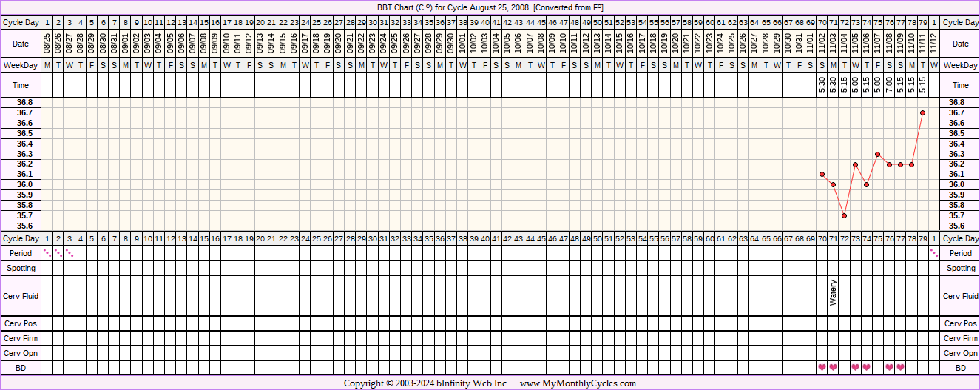
Task: Click the 36.7 temperature point on day 79
Action: point(922,112)
